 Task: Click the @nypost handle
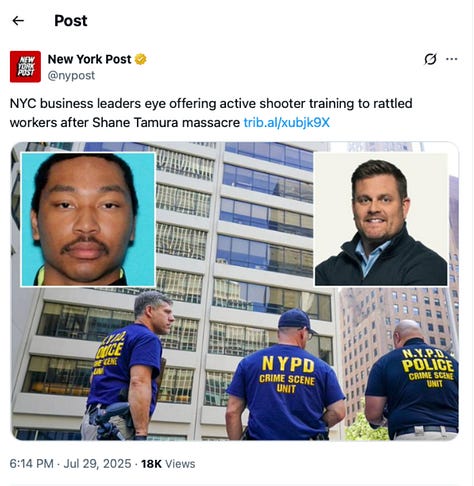tap(71, 76)
